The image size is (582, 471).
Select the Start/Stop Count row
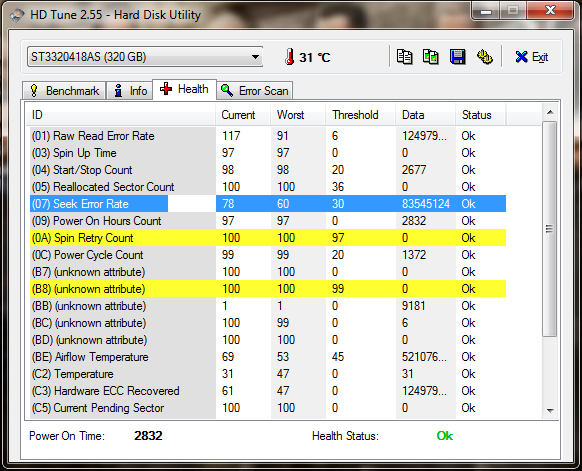click(268, 170)
